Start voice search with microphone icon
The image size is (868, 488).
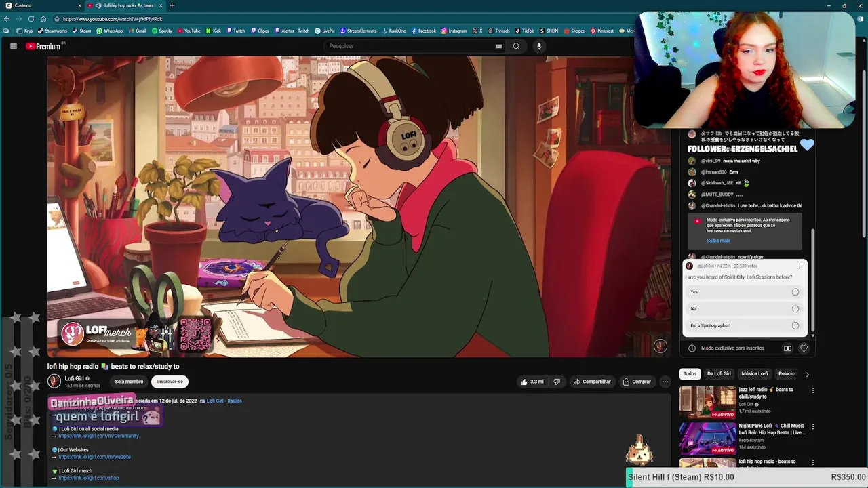click(539, 46)
